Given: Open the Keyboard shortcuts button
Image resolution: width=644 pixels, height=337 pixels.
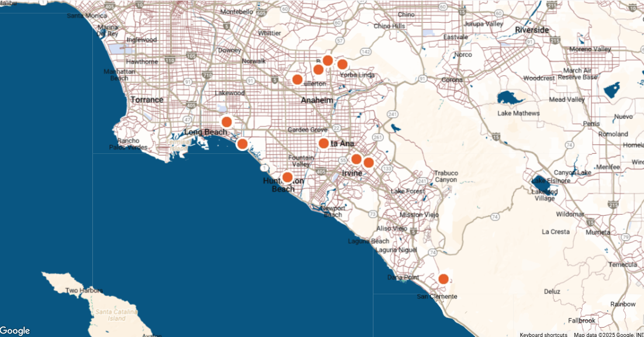Looking at the screenshot, I should tap(543, 335).
